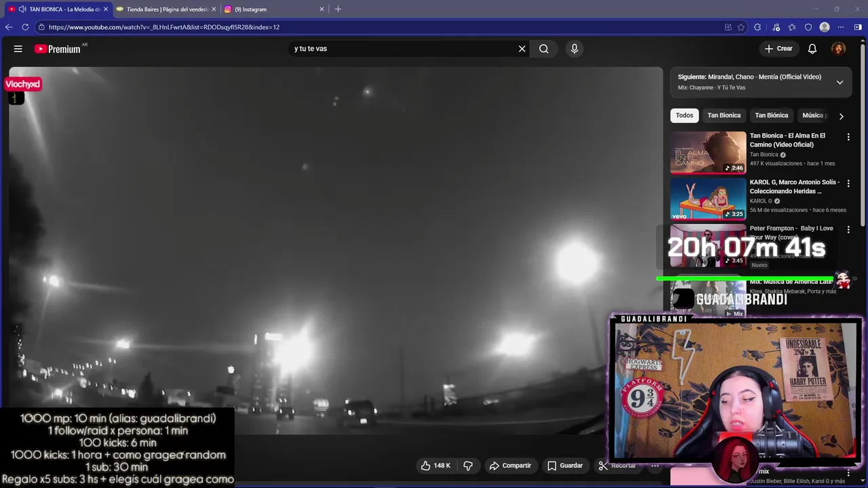Dislike the video with thumbs down
The height and width of the screenshot is (488, 868).
point(468,466)
